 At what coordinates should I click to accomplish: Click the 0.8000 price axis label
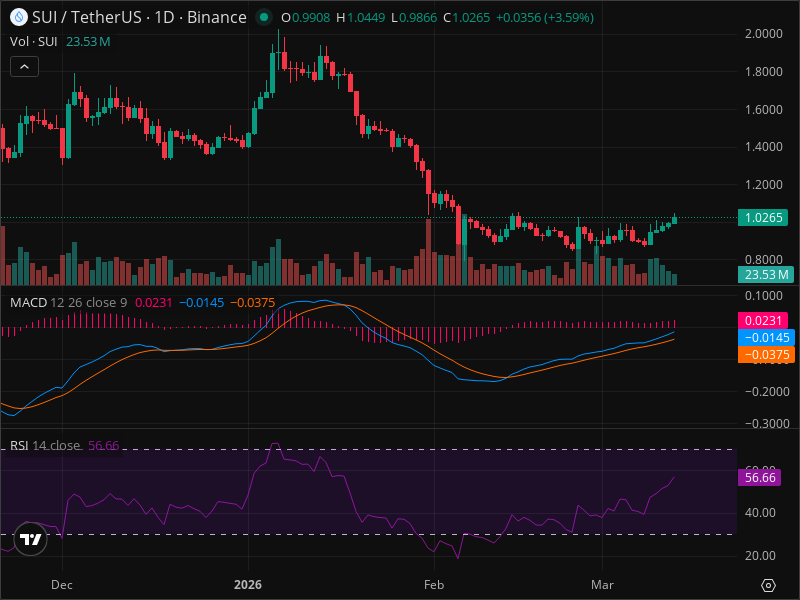763,260
